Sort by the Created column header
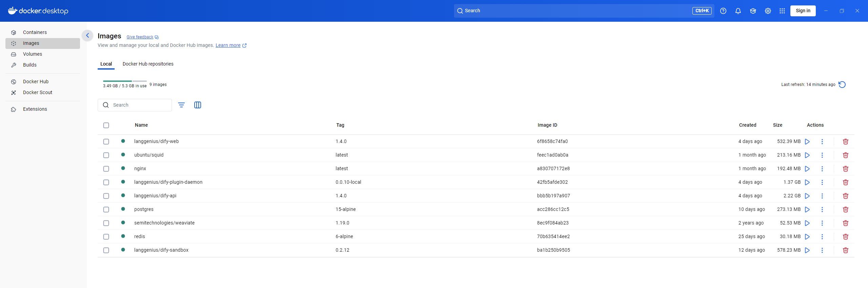 (748, 125)
